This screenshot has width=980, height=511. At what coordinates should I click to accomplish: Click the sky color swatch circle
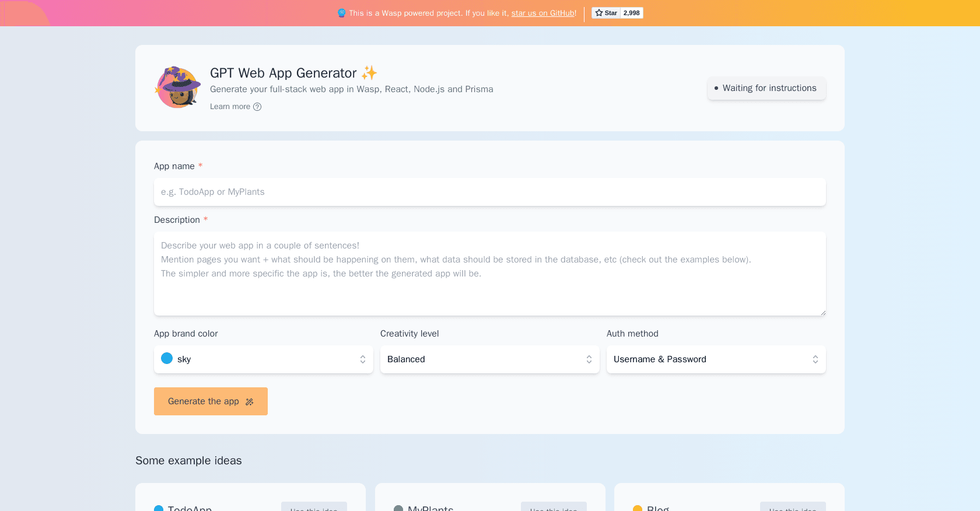pyautogui.click(x=167, y=358)
